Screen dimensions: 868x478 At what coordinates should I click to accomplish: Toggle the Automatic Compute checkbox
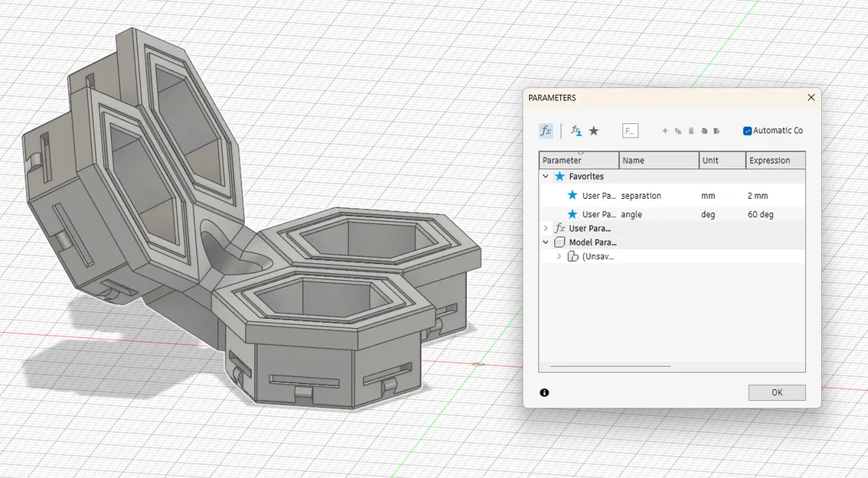[747, 131]
